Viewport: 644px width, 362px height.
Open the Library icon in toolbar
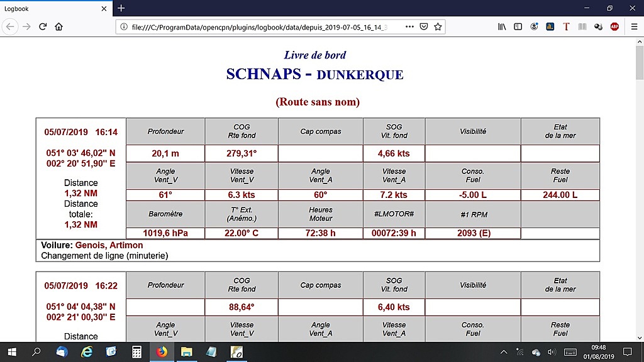502,26
